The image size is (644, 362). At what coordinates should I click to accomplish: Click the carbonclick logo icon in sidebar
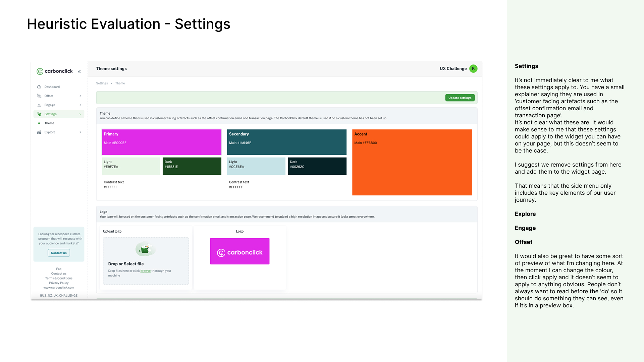[40, 71]
